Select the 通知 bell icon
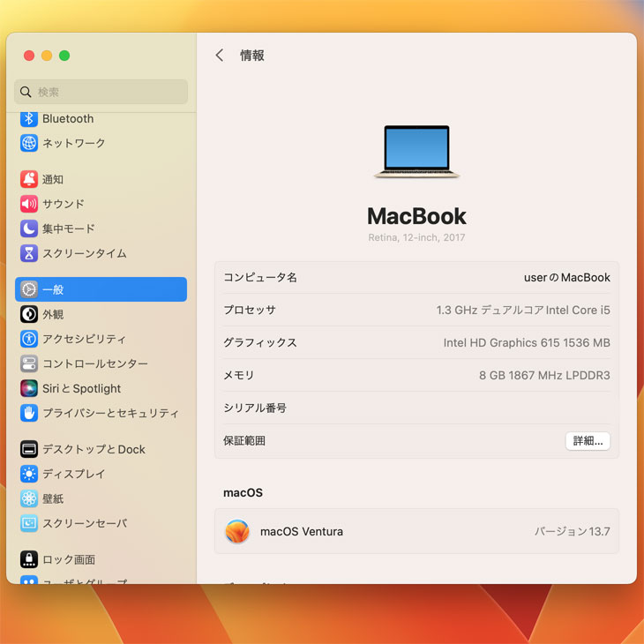The image size is (644, 644). point(29,179)
